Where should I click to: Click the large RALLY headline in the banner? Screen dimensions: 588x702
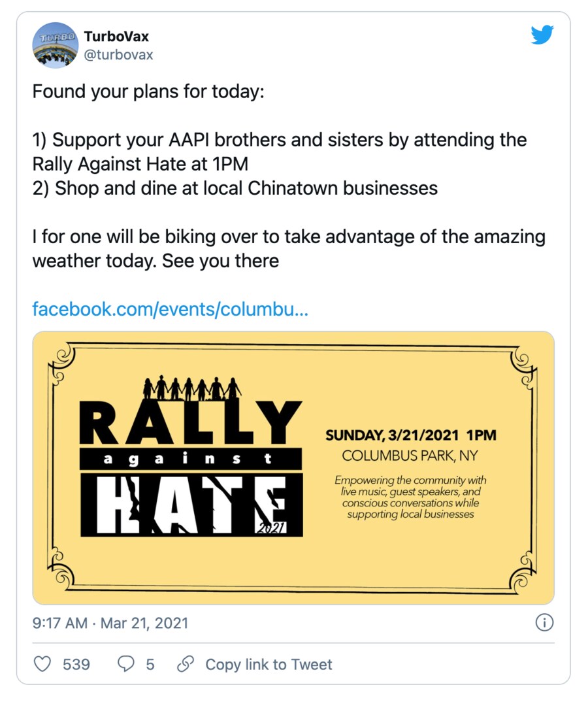[x=191, y=422]
